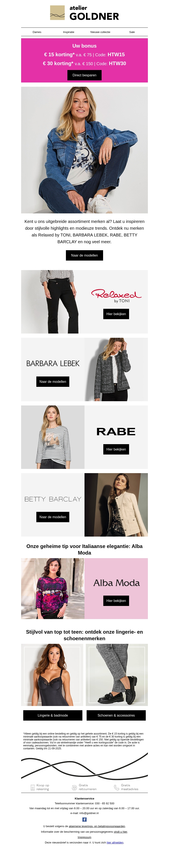169x868 pixels.
Task: Click Naar de modellen under BARBARA LEBEK
Action: (x=53, y=381)
